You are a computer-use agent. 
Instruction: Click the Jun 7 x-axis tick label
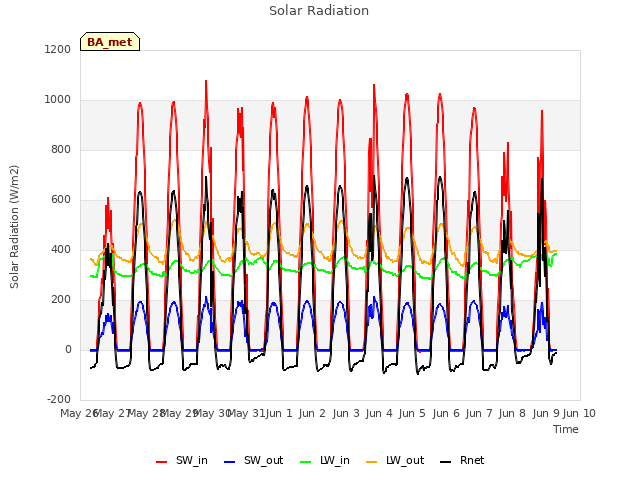point(479,413)
